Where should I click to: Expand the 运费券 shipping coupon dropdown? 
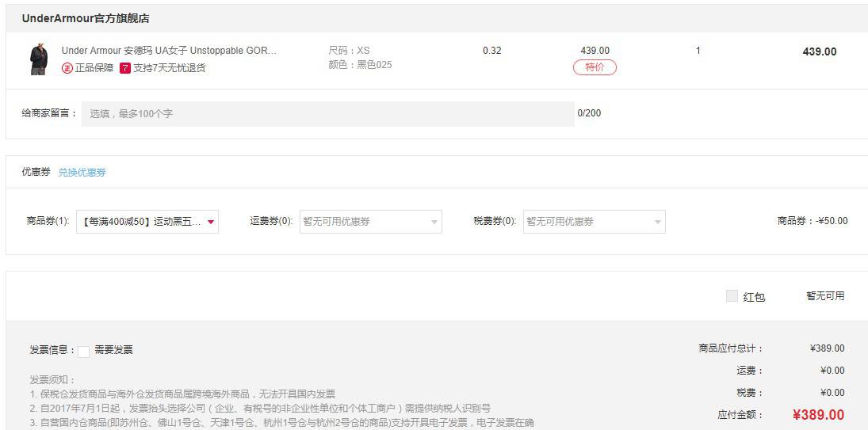click(x=371, y=222)
